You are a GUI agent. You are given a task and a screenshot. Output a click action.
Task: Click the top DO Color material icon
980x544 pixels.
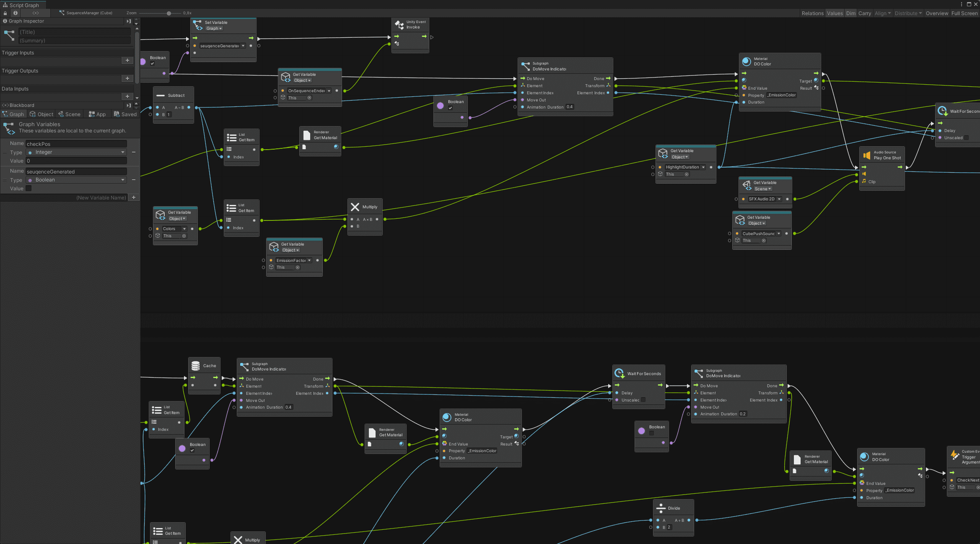coord(747,62)
